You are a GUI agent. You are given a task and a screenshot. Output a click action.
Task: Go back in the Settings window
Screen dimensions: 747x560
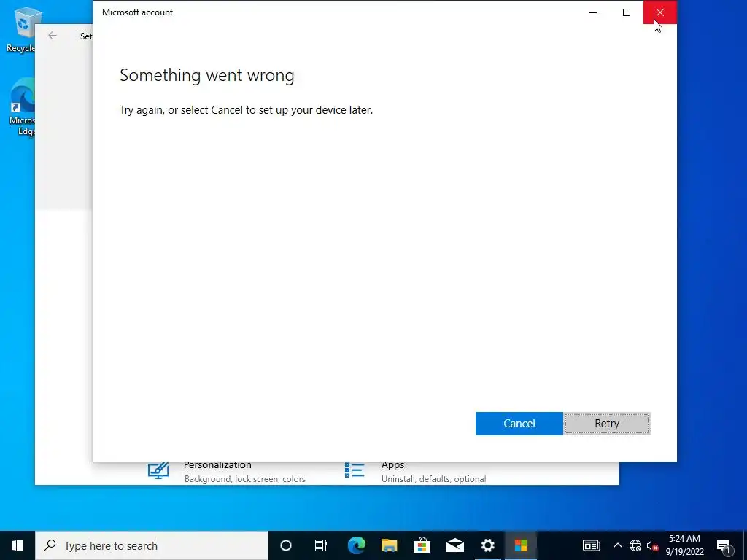(53, 36)
